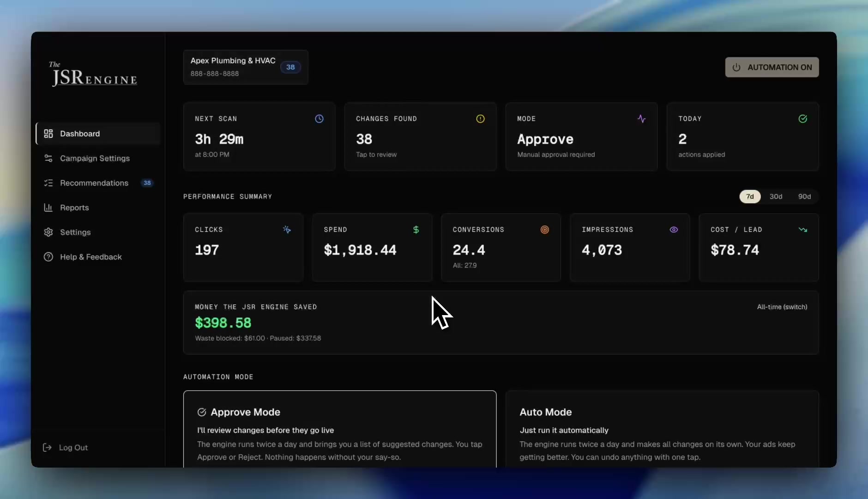Click Tap to review under Changes Found
The image size is (868, 499).
tap(376, 155)
